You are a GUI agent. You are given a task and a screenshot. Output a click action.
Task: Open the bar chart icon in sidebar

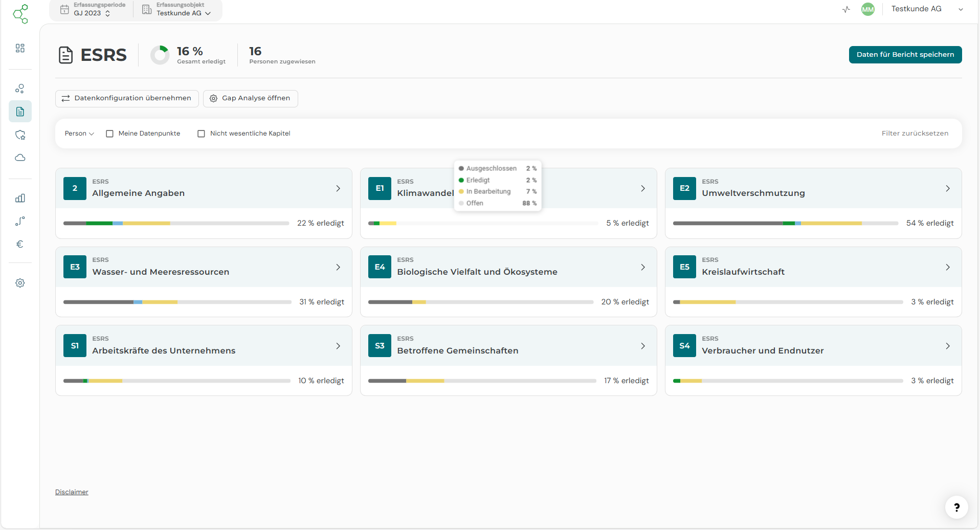point(20,198)
